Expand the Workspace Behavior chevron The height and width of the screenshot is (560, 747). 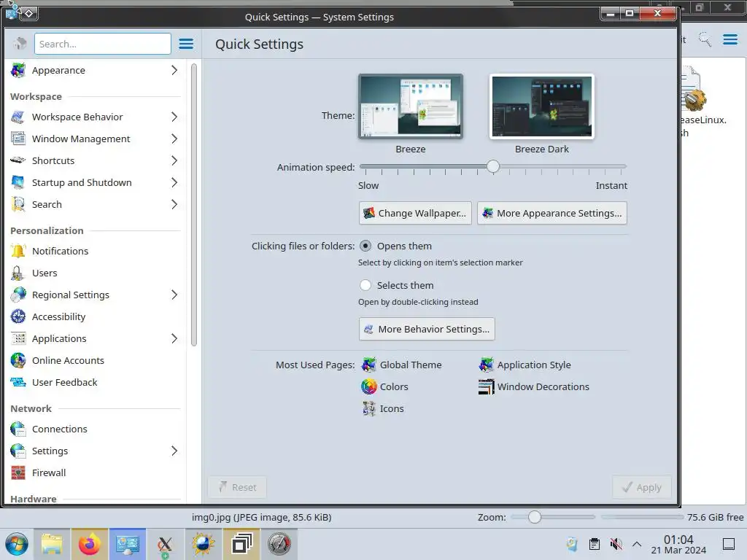174,117
